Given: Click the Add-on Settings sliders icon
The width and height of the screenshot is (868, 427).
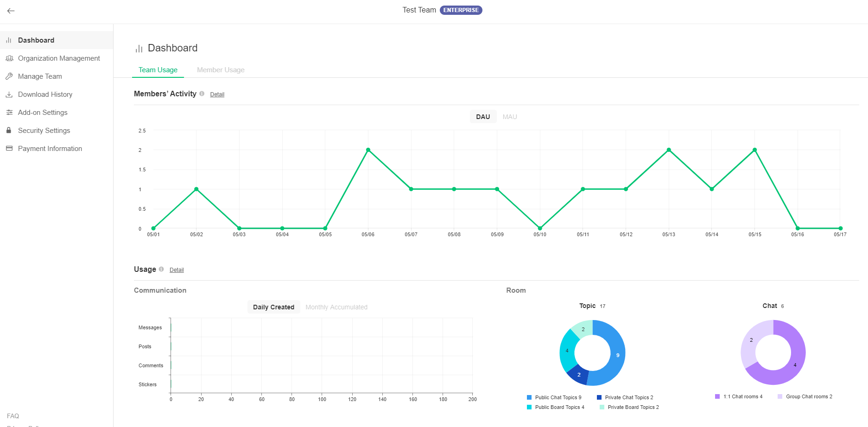Looking at the screenshot, I should pyautogui.click(x=9, y=113).
